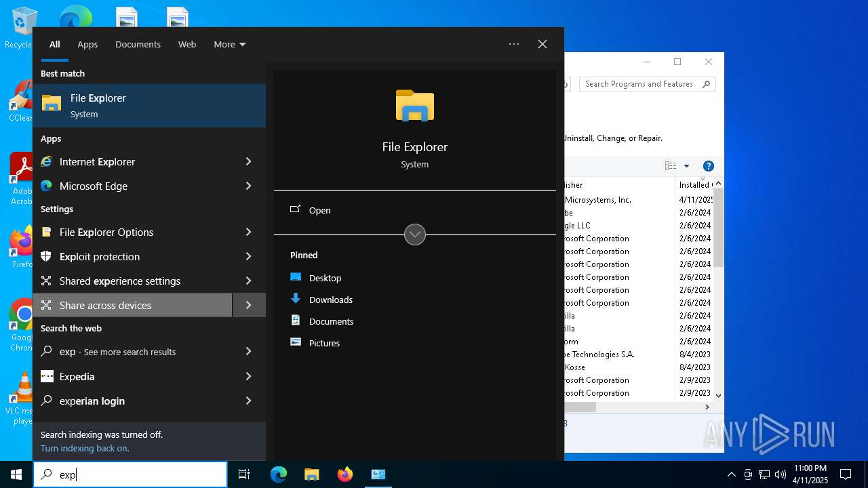Switch to Programs and Features taskbar window
This screenshot has height=488, width=868.
[x=378, y=474]
